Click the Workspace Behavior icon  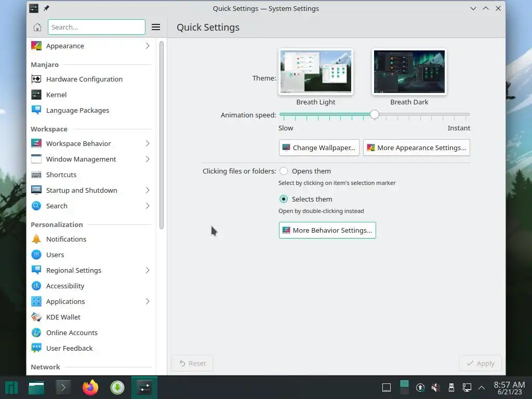click(x=36, y=143)
